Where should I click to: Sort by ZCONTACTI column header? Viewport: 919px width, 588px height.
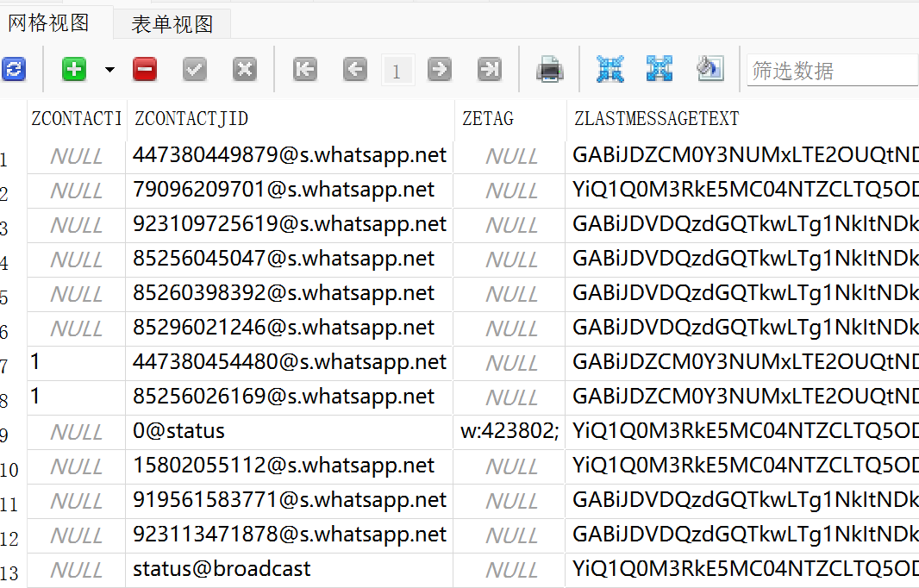coord(76,119)
